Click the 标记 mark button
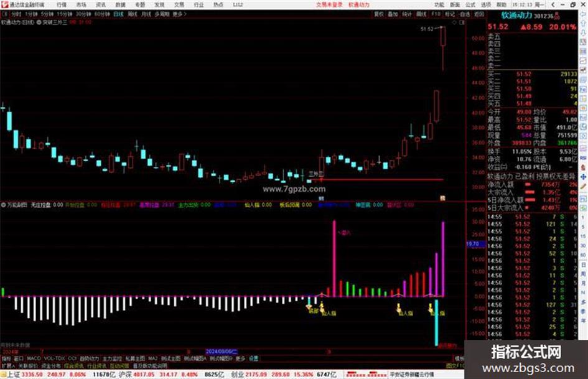 coord(450,14)
